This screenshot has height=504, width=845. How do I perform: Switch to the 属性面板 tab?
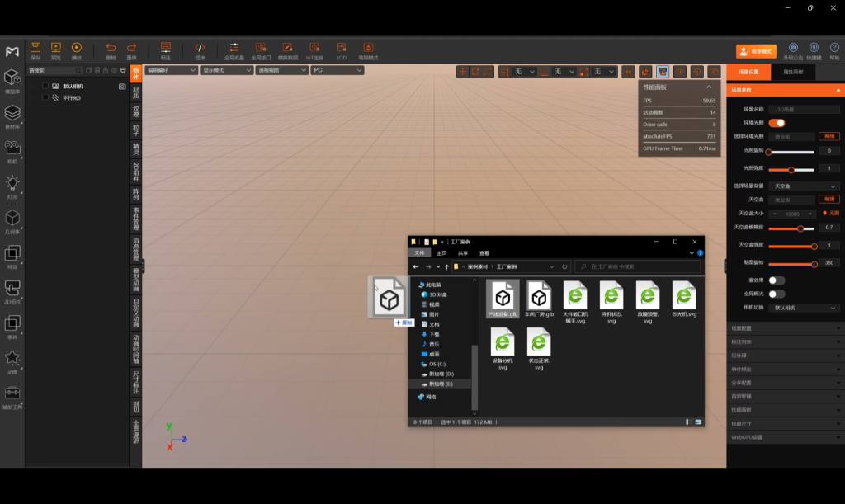click(794, 73)
